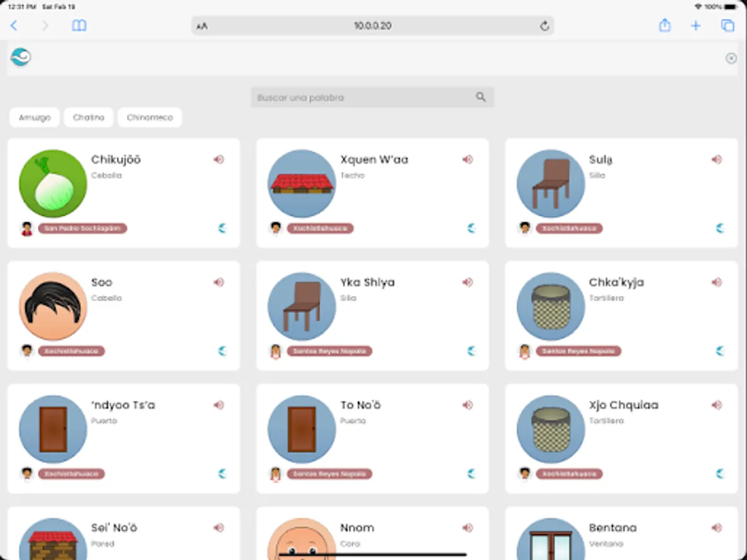Image resolution: width=747 pixels, height=560 pixels.
Task: Play audio for Soo
Action: point(218,282)
